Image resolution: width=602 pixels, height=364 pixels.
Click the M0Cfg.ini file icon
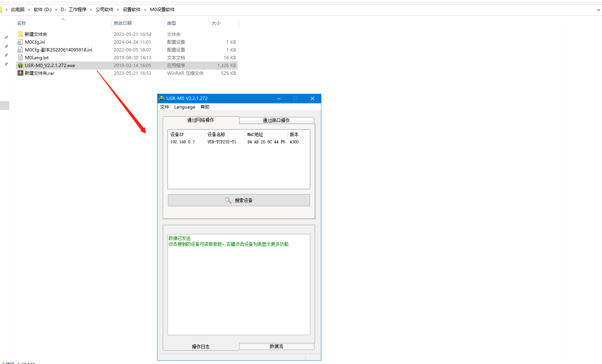[x=20, y=42]
